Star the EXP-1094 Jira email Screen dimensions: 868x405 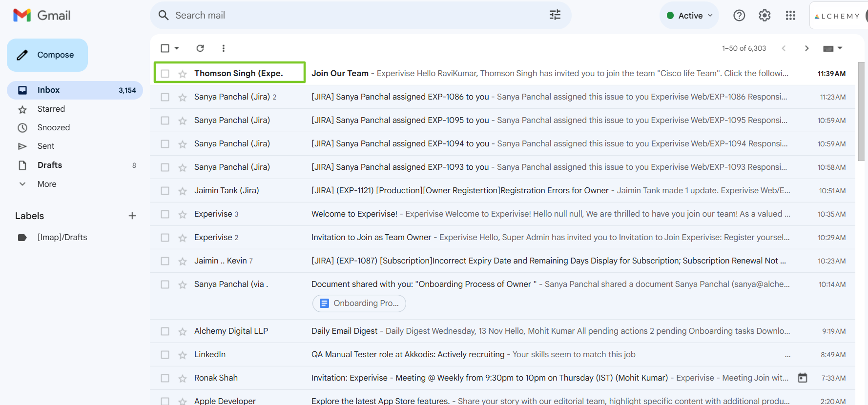[183, 144]
